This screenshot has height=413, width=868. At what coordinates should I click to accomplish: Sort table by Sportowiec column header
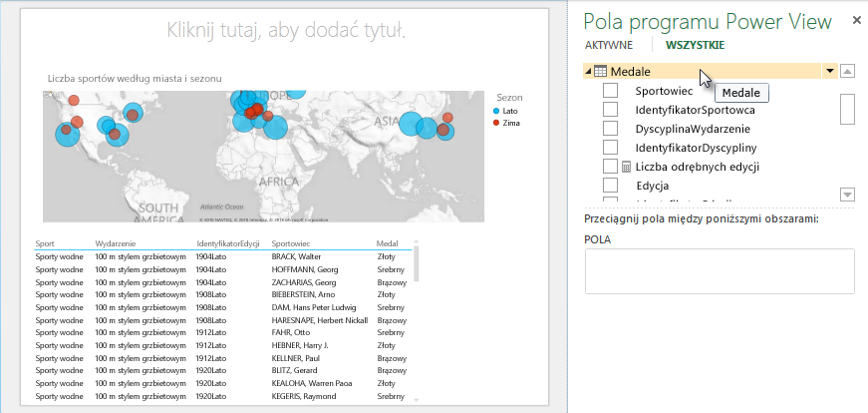tap(291, 243)
